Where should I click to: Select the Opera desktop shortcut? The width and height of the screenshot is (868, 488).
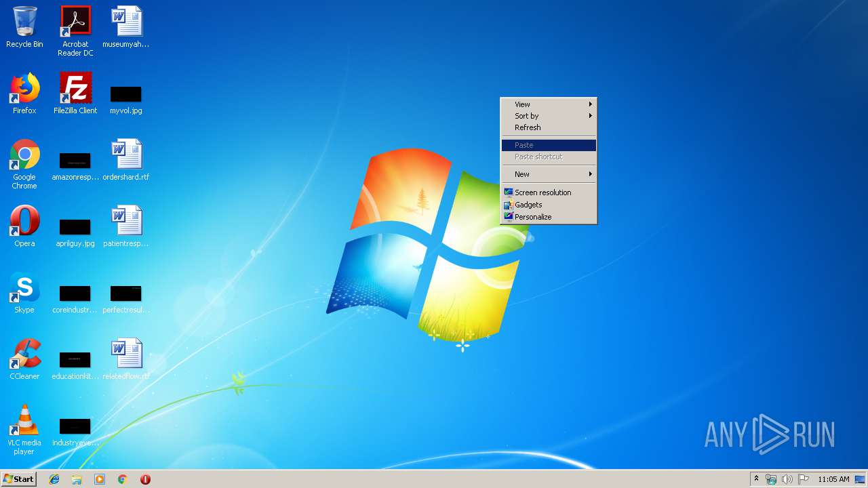tap(24, 226)
